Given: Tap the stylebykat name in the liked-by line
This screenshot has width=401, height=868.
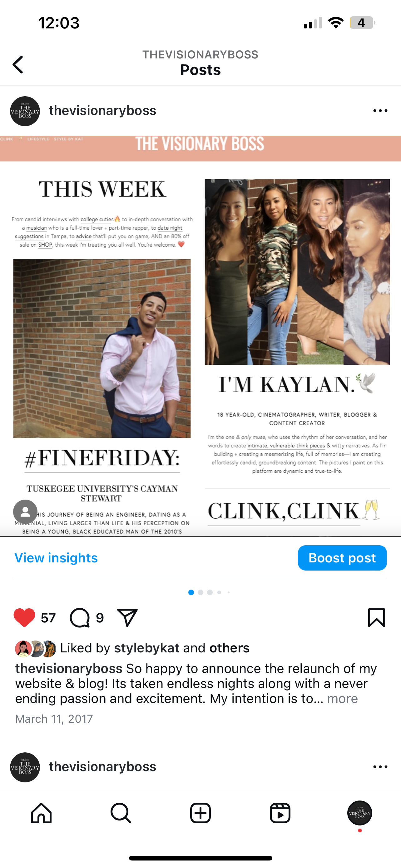Looking at the screenshot, I should pos(146,648).
